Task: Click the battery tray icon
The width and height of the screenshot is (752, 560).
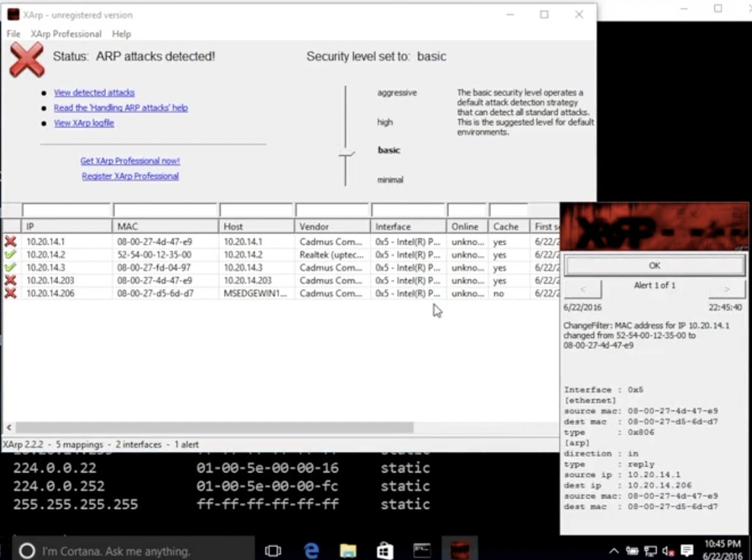Action: click(632, 551)
